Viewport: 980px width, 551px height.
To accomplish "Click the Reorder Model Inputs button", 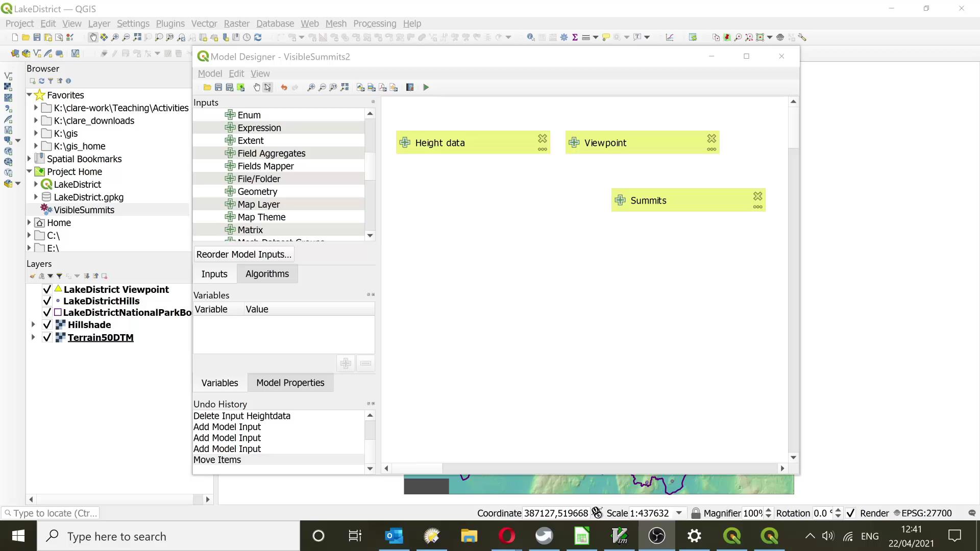I will point(244,254).
